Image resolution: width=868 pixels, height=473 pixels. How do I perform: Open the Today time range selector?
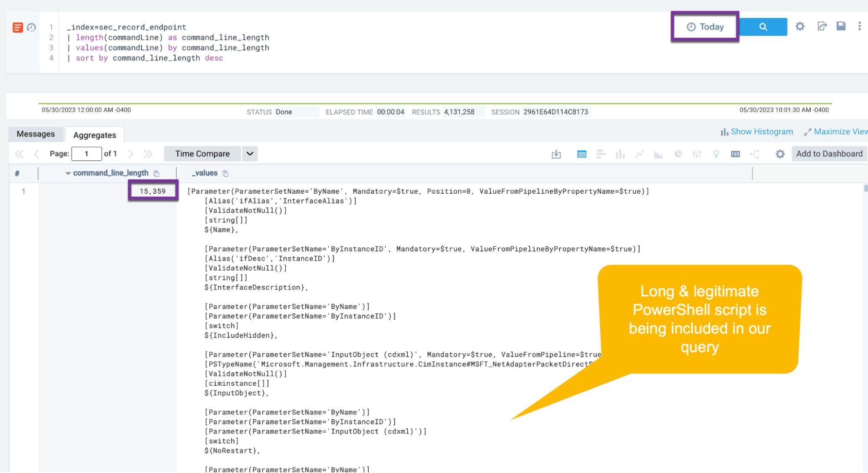(x=704, y=26)
